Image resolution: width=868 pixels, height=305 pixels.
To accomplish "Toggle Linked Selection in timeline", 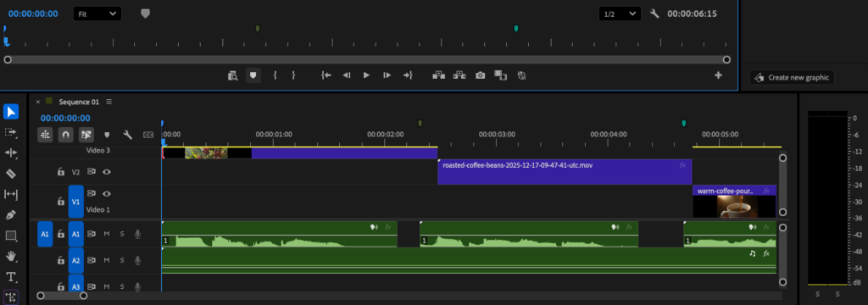I will 86,135.
